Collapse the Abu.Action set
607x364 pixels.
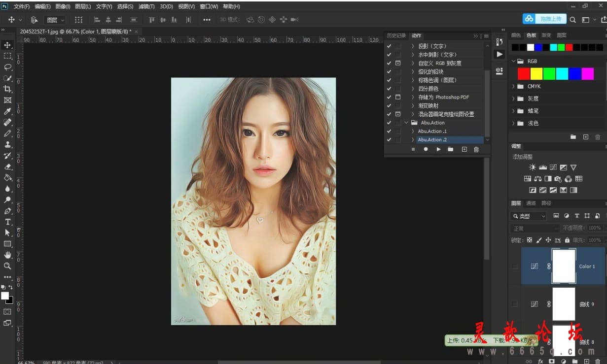point(406,123)
